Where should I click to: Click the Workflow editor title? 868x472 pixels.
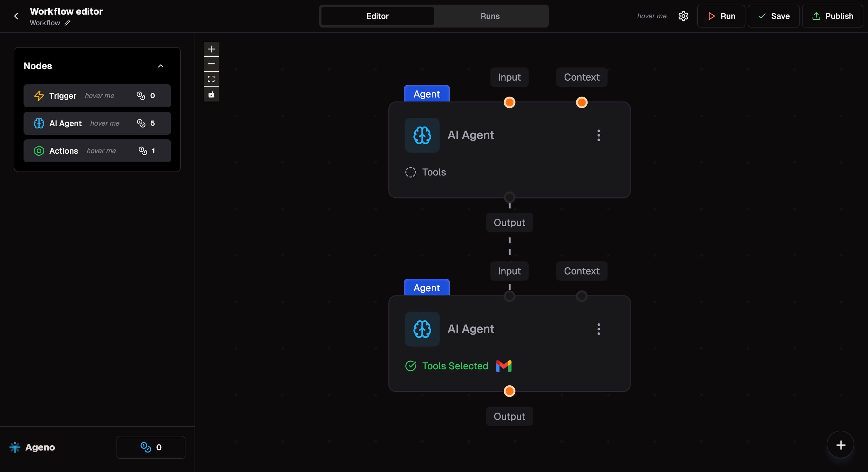tap(66, 11)
